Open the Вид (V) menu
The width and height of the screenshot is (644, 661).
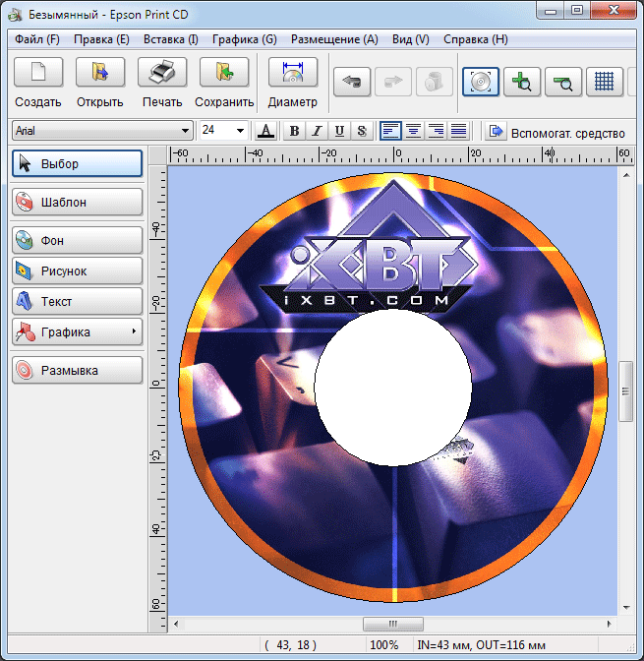[x=411, y=39]
